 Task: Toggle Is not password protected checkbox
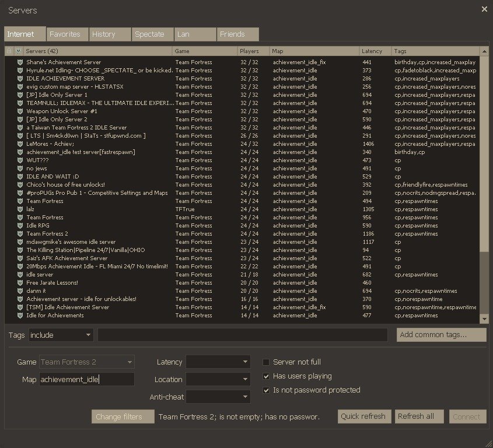tap(267, 390)
